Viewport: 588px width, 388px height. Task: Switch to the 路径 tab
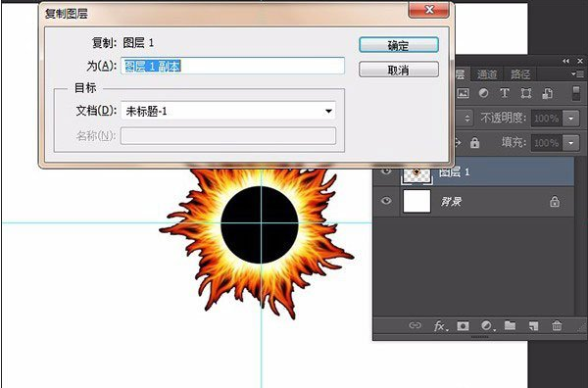coord(520,74)
